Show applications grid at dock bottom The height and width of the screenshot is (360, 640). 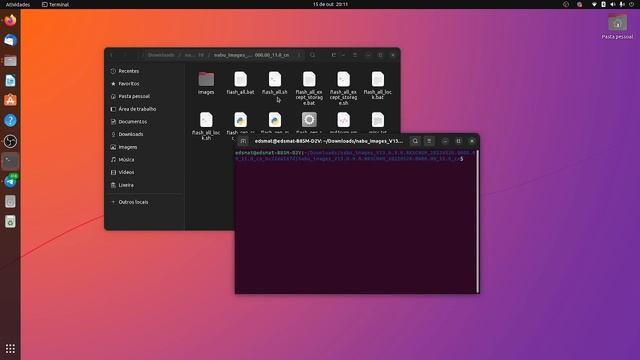(10, 349)
